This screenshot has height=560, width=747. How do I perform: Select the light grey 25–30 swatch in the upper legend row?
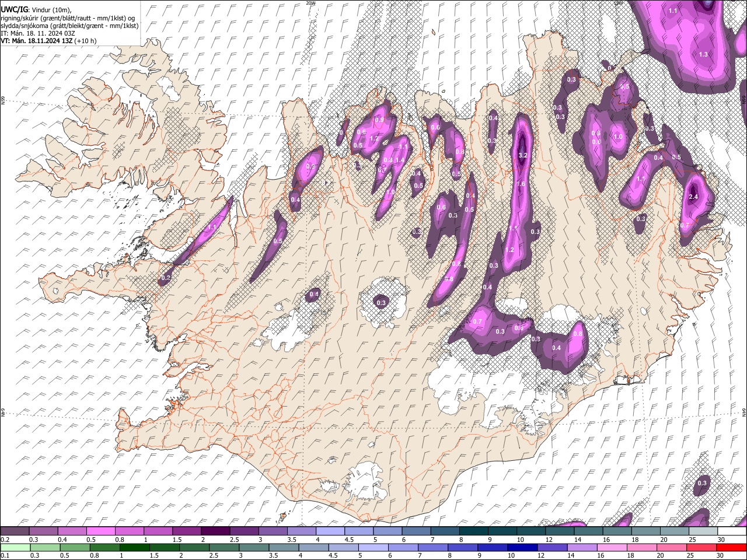coord(703,531)
